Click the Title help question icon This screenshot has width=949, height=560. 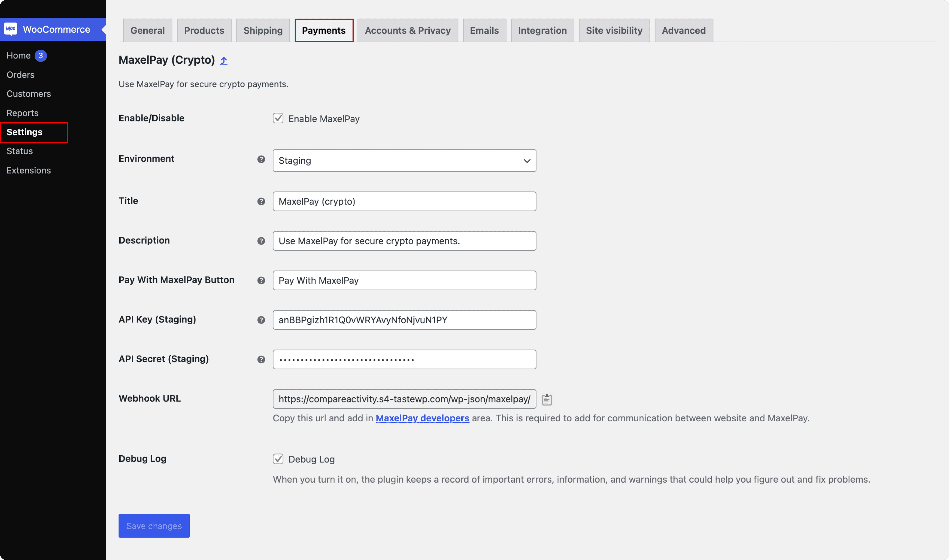[261, 202]
